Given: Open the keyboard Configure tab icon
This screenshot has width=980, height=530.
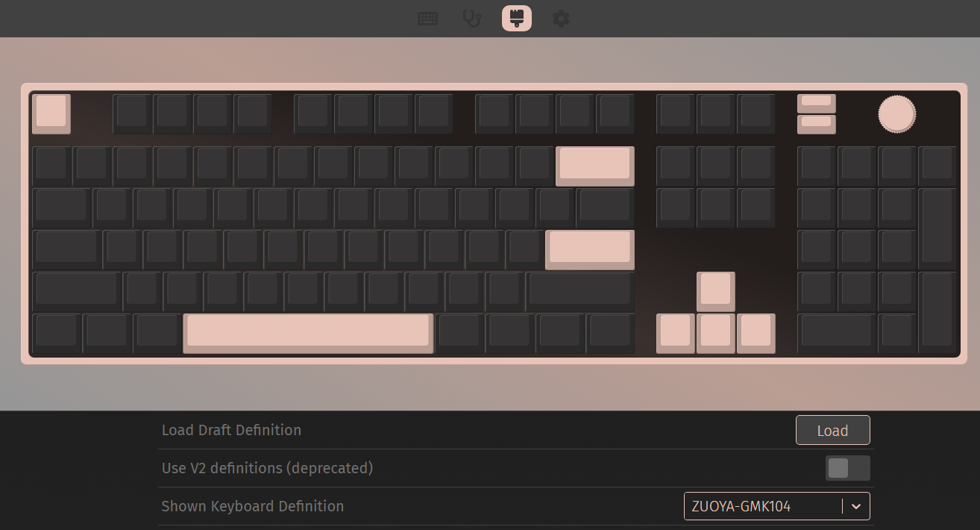Looking at the screenshot, I should [x=427, y=18].
